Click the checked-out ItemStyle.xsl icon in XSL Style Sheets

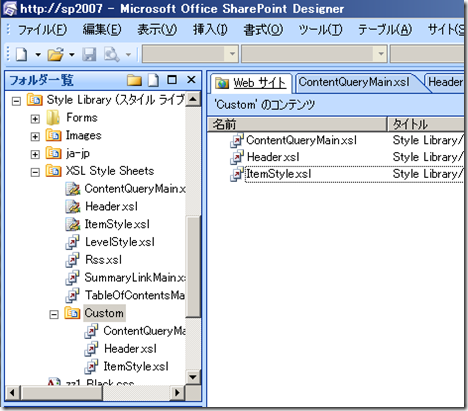click(73, 224)
